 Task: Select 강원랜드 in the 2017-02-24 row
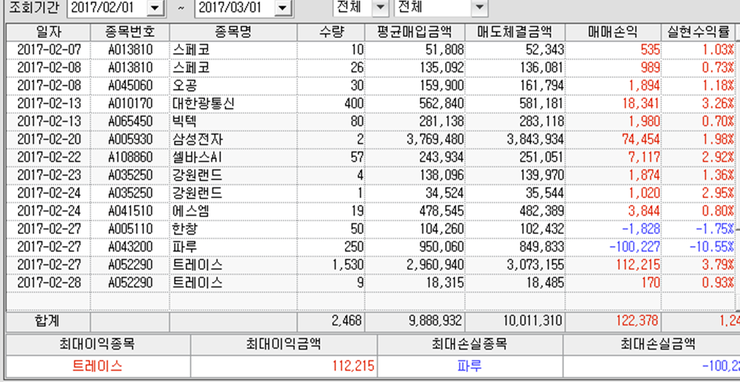point(197,194)
